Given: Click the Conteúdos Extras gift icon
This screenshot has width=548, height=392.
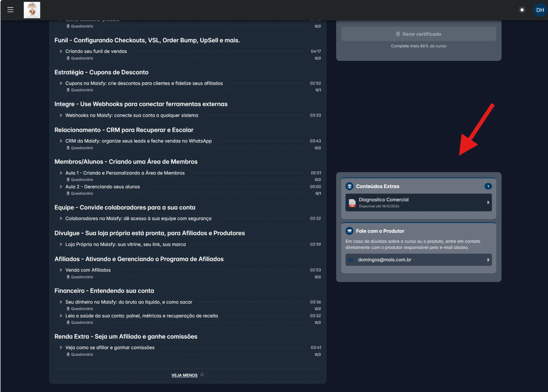Looking at the screenshot, I should (x=349, y=186).
